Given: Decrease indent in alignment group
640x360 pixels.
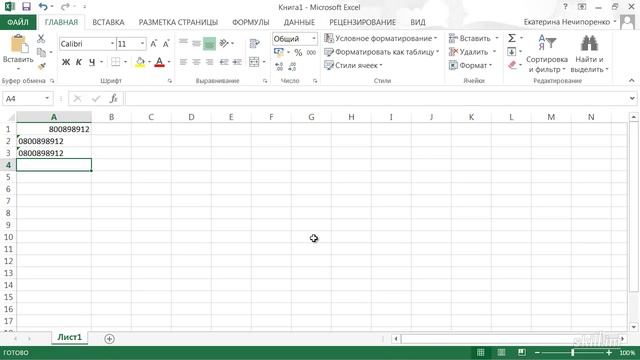Looking at the screenshot, I should pos(224,62).
